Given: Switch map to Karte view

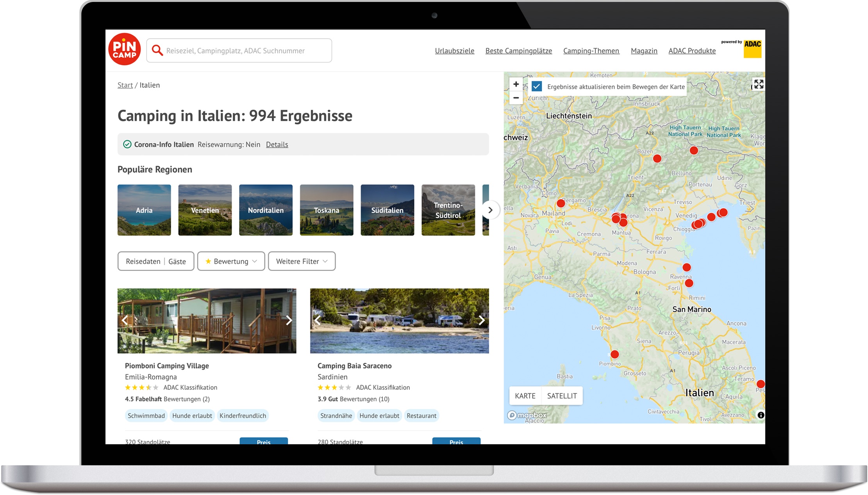Looking at the screenshot, I should pos(525,396).
